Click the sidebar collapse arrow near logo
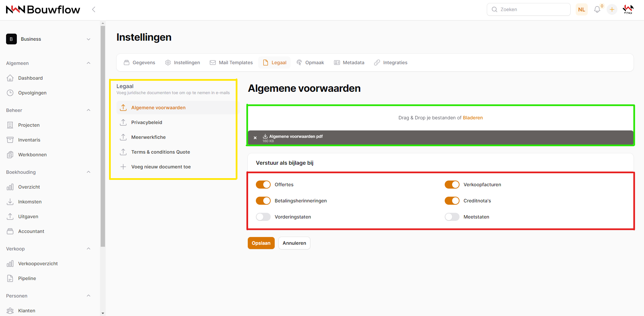 pyautogui.click(x=94, y=9)
